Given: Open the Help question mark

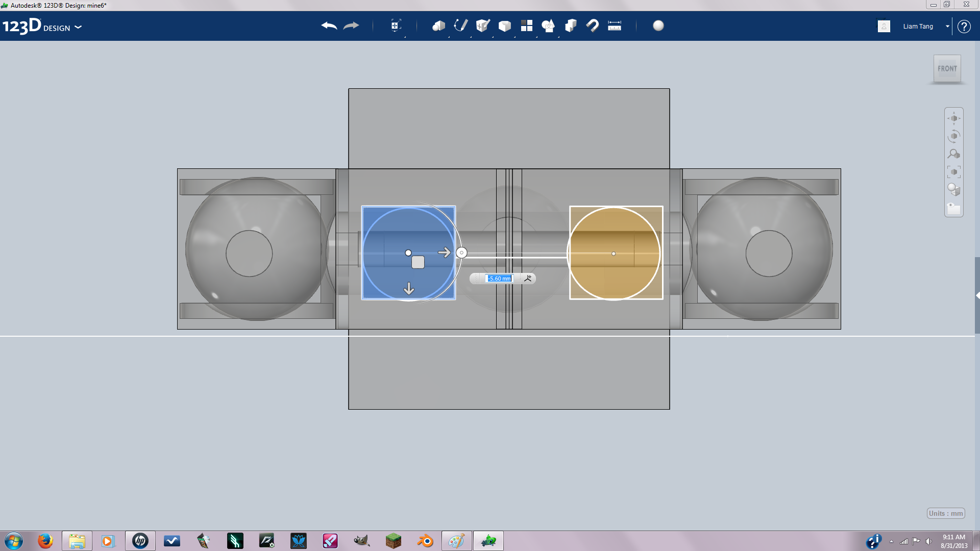Looking at the screenshot, I should coord(964,27).
